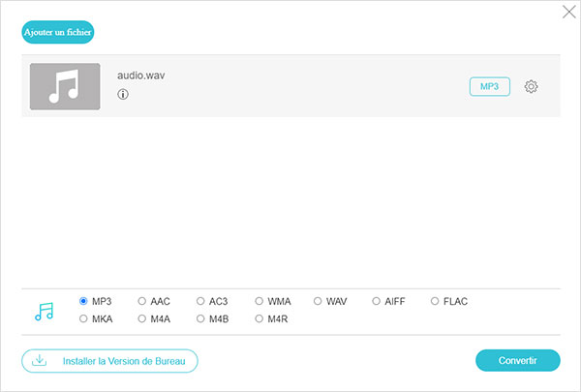The image size is (581, 392).
Task: Choose FLAC lossless format
Action: (435, 301)
